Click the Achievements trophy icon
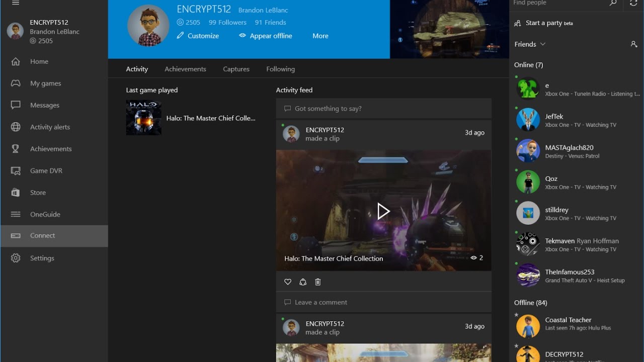 16,149
